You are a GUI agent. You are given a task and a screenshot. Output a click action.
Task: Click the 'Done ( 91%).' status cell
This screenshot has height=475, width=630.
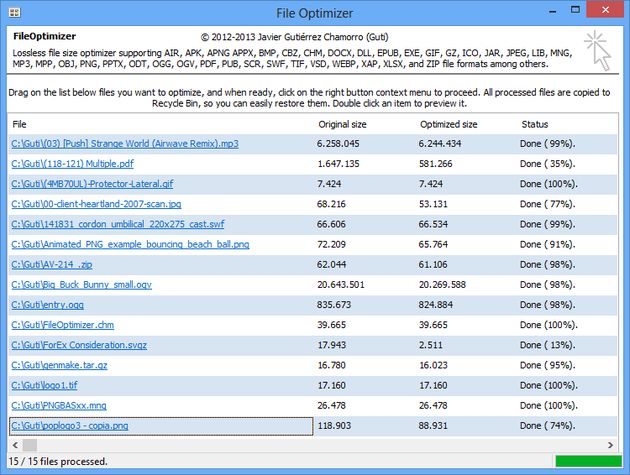(x=548, y=244)
